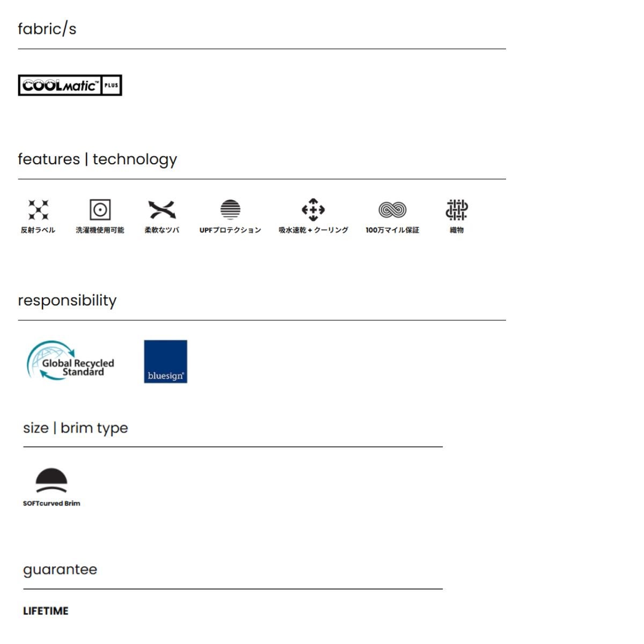Image resolution: width=644 pixels, height=644 pixels.
Task: Click the COOLmatic Plus fabric logo
Action: [x=70, y=85]
